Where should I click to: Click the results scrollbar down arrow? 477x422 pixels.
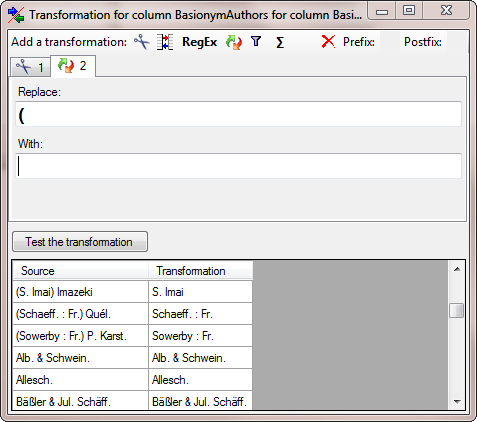(457, 402)
